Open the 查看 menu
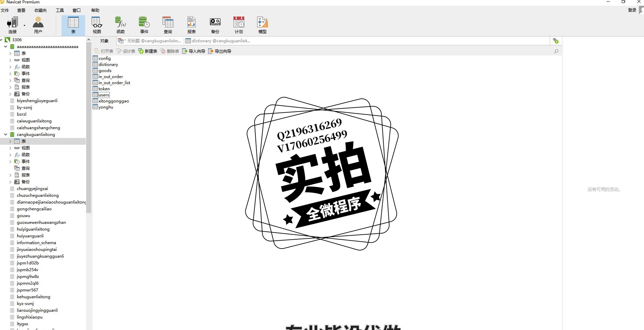Viewport: 644px width, 330px height. pyautogui.click(x=21, y=10)
